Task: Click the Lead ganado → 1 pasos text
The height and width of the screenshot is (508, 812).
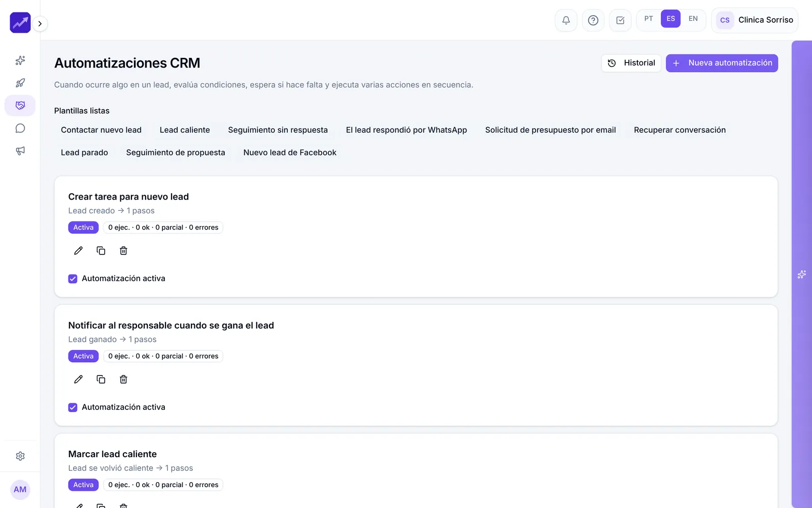Action: point(112,339)
